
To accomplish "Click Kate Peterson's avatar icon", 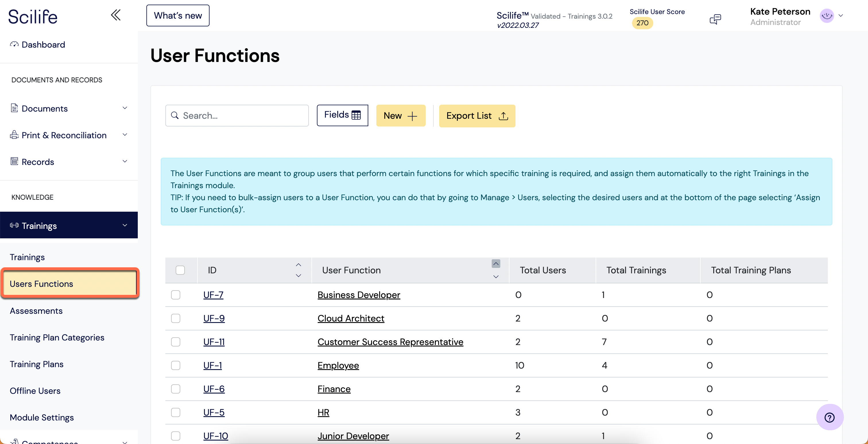I will [x=827, y=16].
